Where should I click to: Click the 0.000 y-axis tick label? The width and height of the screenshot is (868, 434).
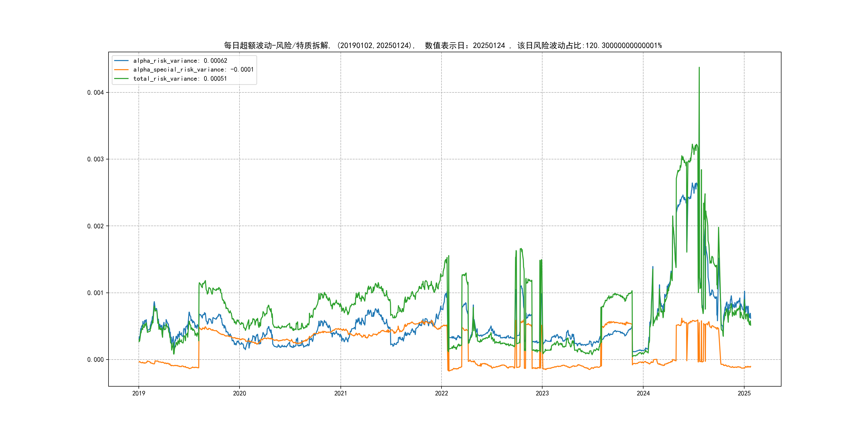coord(95,360)
